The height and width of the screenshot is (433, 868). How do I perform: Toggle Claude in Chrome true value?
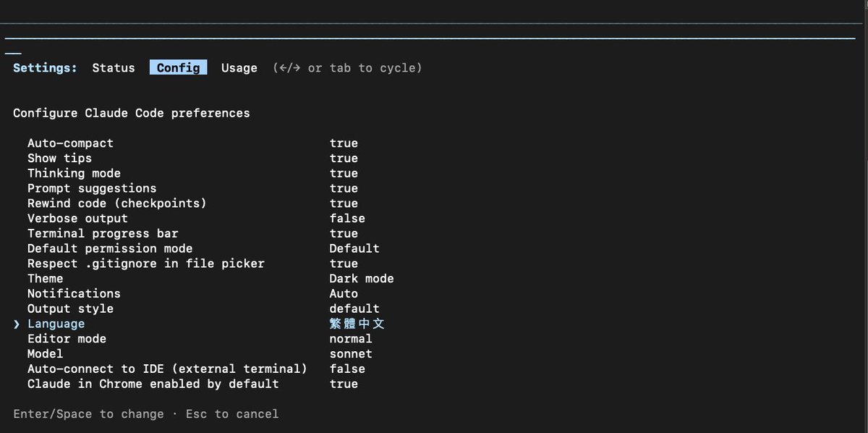point(344,384)
